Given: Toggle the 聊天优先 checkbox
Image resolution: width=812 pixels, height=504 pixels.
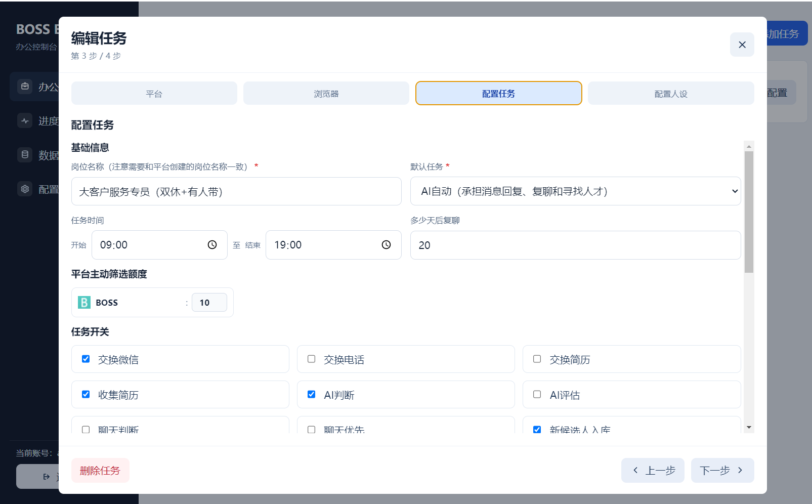Looking at the screenshot, I should 311,430.
